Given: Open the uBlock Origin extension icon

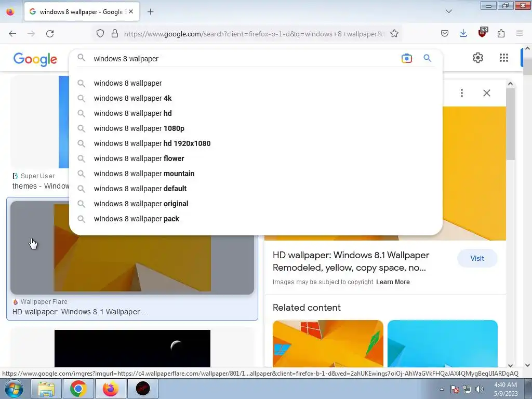Looking at the screenshot, I should click(x=483, y=33).
